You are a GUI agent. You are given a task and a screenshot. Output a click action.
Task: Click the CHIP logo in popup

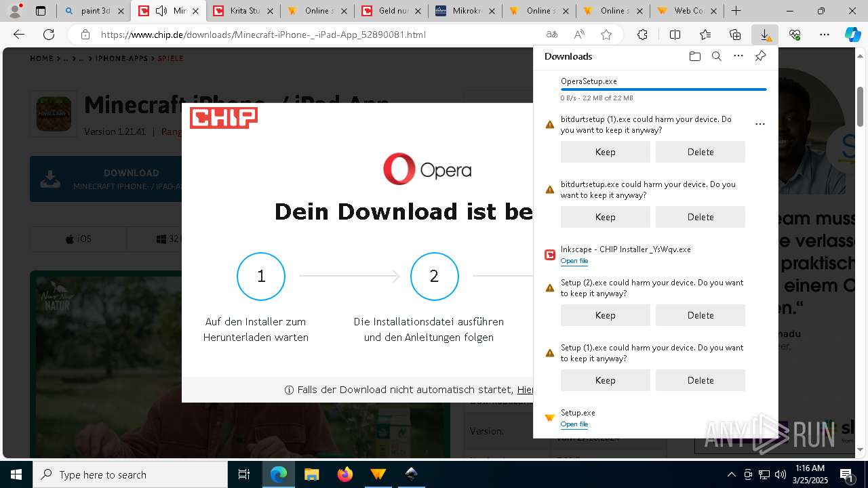click(224, 118)
